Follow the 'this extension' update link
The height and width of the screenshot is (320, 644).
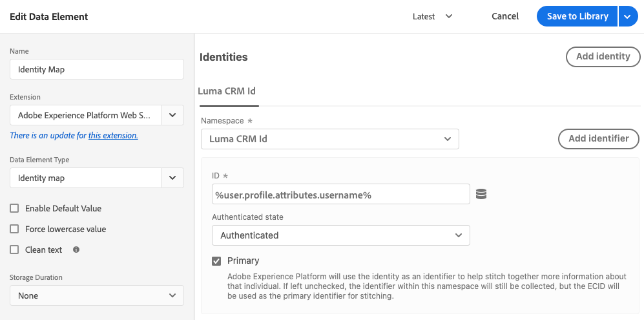point(113,136)
